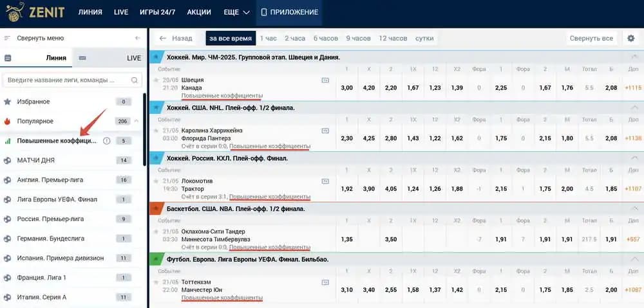This screenshot has height=308, width=644.
Task: Go back with Назад button
Action: (x=176, y=38)
